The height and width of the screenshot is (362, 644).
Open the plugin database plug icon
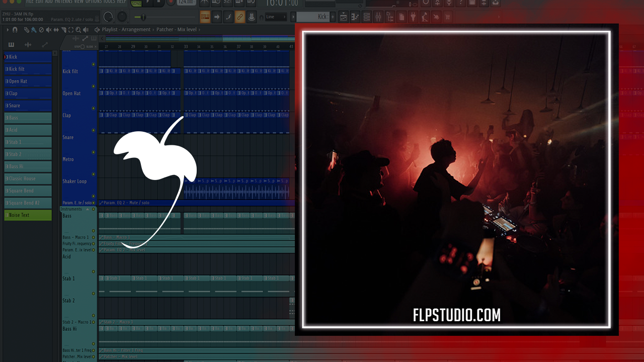413,17
